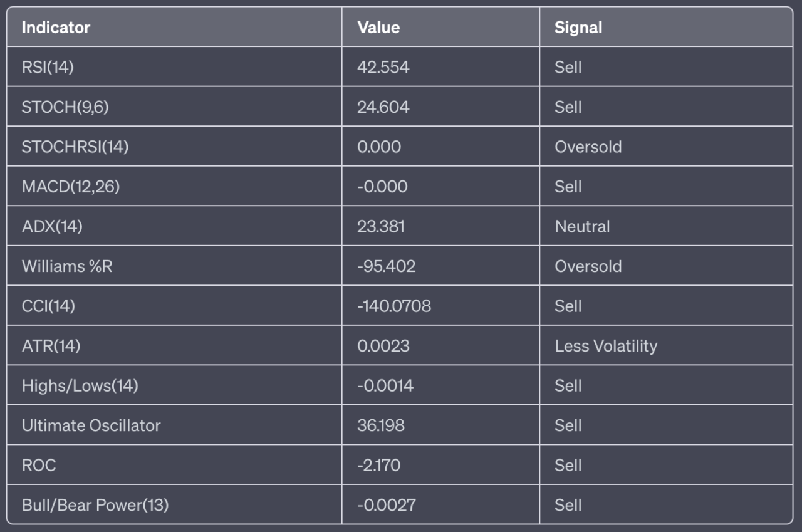Click the RSI value 42.554
Screen dimensions: 802x532
click(x=383, y=67)
